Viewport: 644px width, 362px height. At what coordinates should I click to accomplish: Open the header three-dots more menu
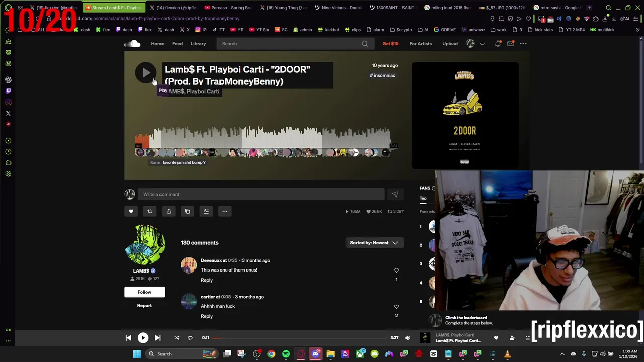pyautogui.click(x=523, y=44)
